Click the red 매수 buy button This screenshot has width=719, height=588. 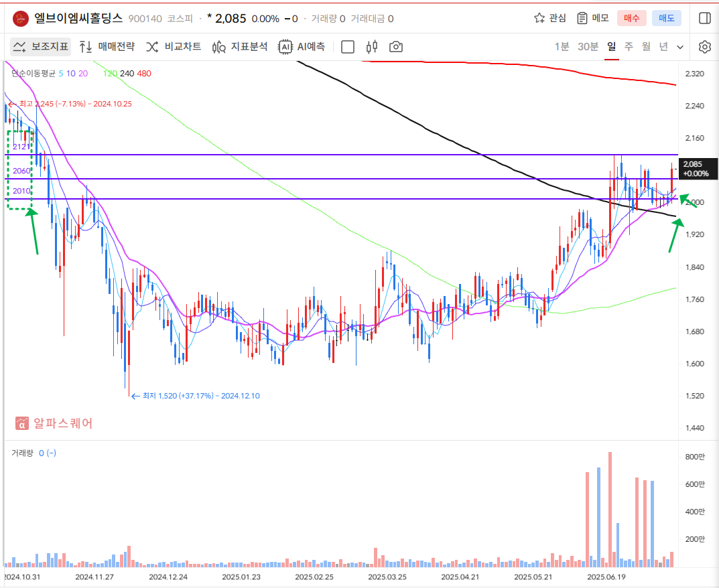(631, 18)
